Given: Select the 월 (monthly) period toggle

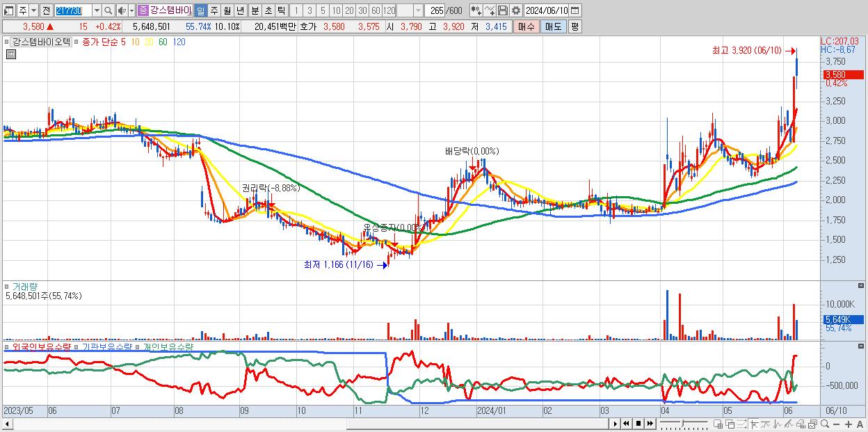Looking at the screenshot, I should click(x=227, y=10).
